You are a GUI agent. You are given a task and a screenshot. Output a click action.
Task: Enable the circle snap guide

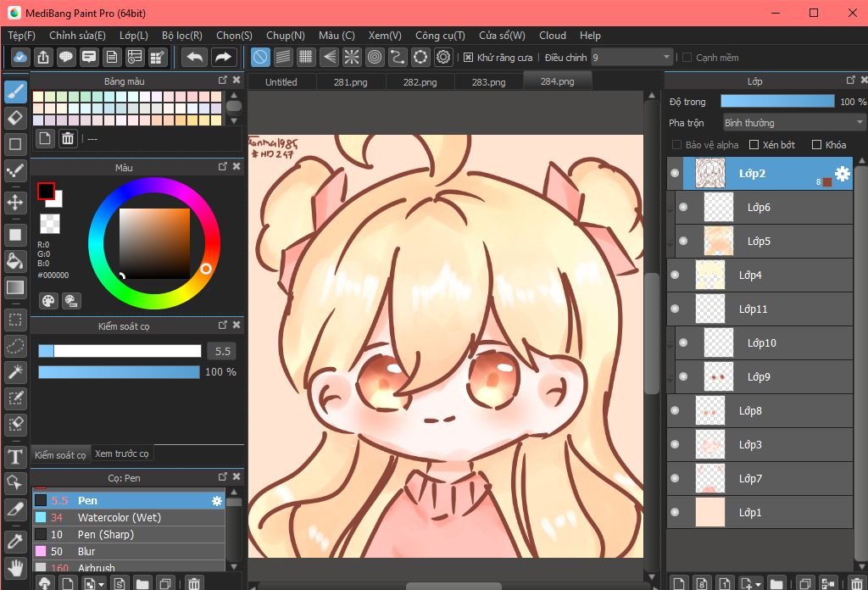pyautogui.click(x=375, y=57)
